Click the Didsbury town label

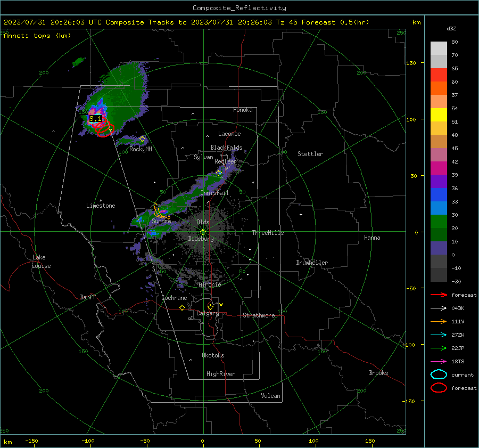[x=201, y=239]
